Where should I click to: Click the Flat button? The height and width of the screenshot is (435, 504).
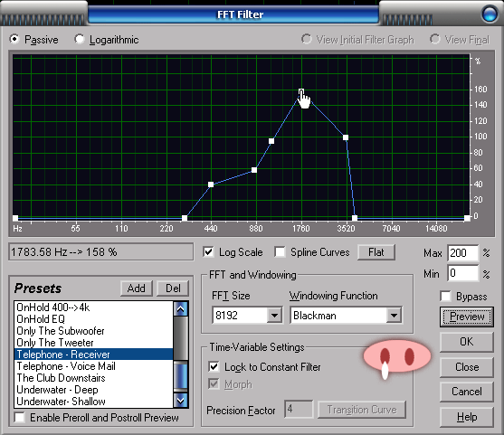376,252
